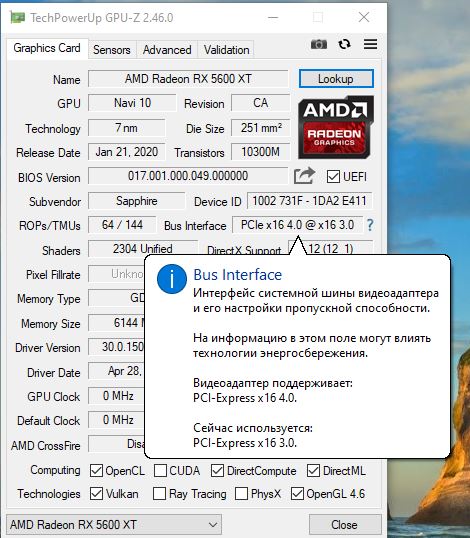Click the AMD Radeon Graphics logo

click(336, 127)
